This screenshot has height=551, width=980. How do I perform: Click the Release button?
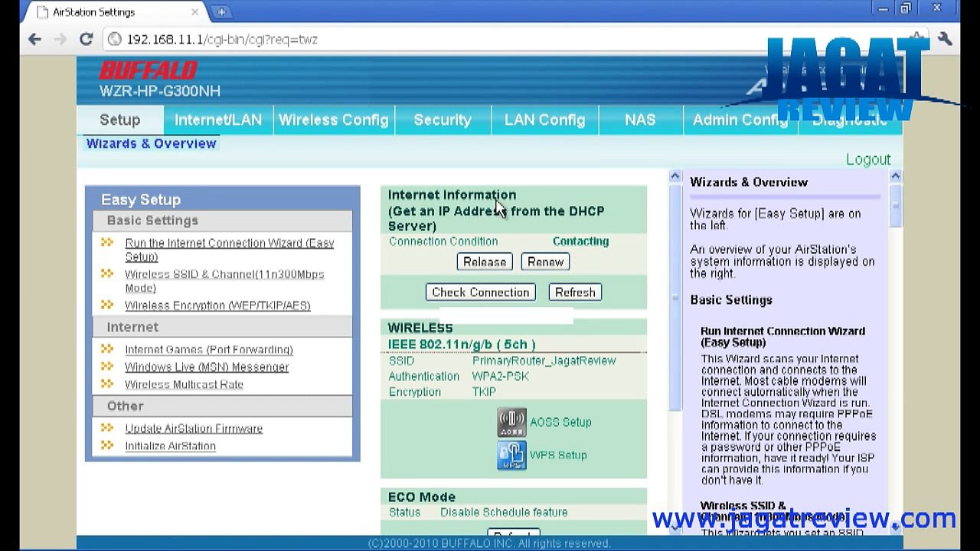tap(485, 262)
